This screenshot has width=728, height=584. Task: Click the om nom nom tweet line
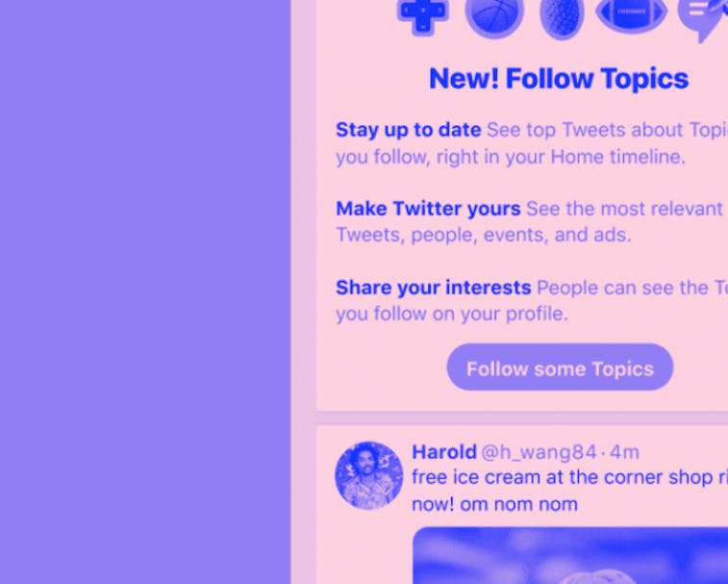pyautogui.click(x=495, y=504)
